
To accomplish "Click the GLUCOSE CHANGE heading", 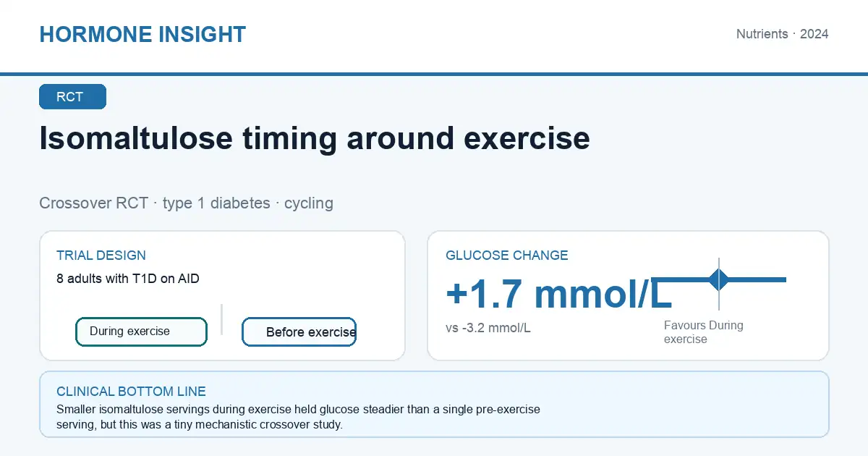I will tap(507, 256).
